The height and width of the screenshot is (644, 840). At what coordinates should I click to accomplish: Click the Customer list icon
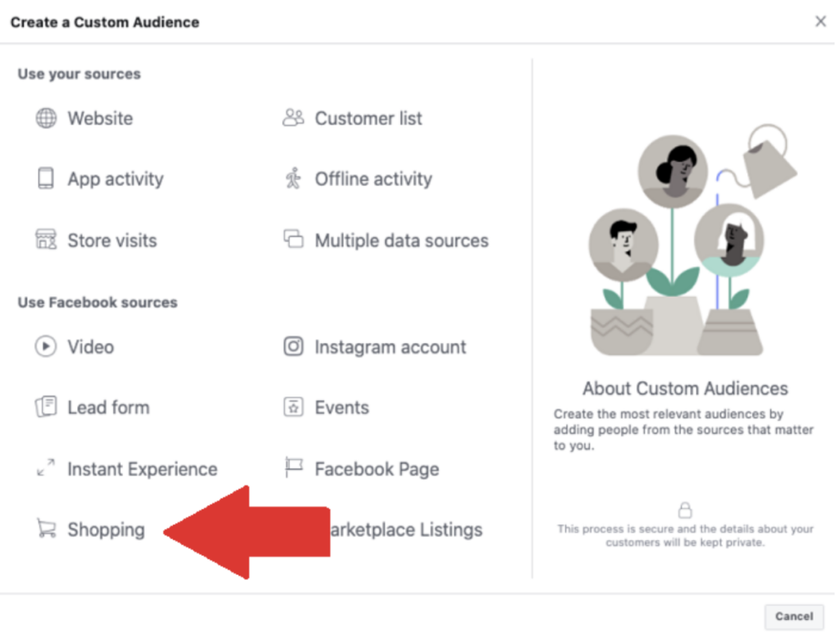point(292,118)
